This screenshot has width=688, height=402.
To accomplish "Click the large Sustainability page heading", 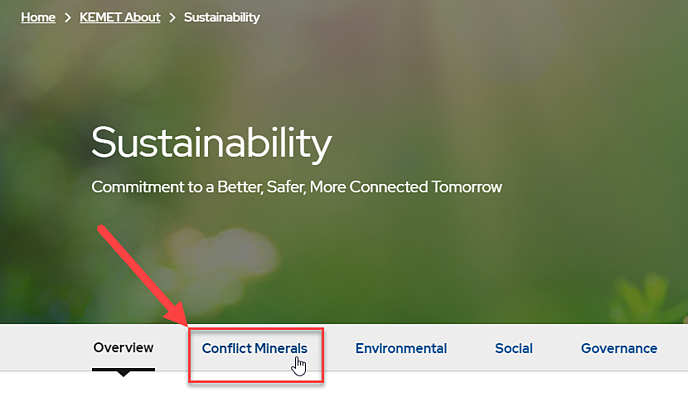I will click(x=211, y=143).
